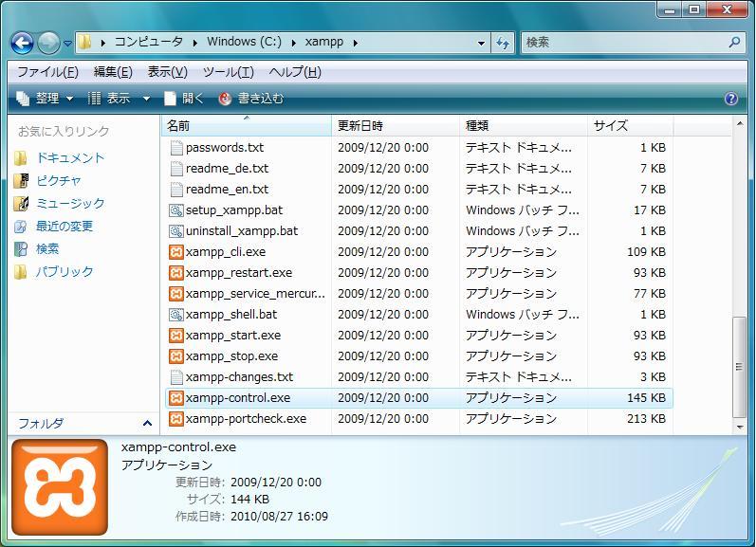Select xampp-changes.txt file icon
The image size is (756, 547).
pos(176,377)
